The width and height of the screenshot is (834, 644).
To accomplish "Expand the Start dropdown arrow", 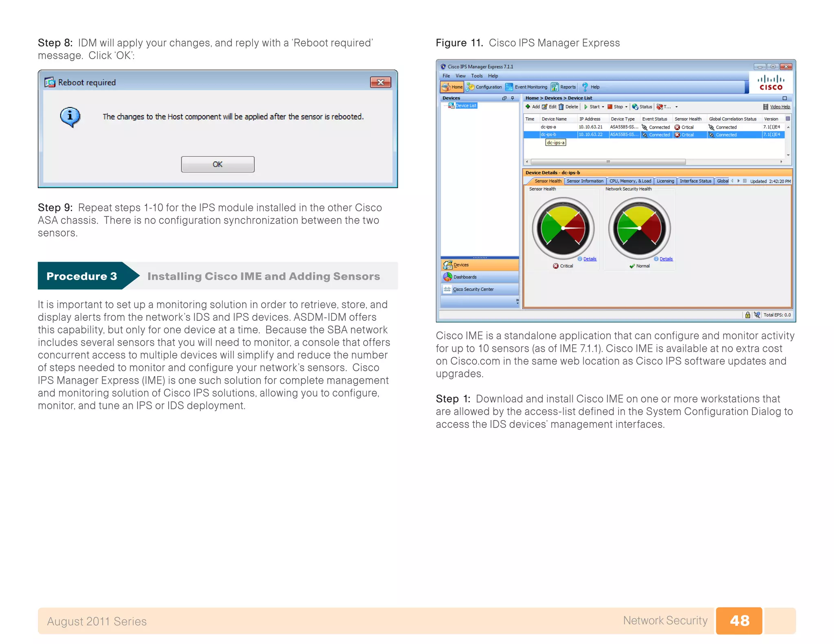I will click(x=603, y=107).
